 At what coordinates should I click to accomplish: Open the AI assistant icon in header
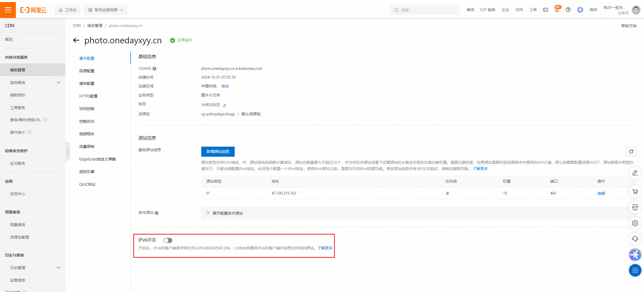580,10
